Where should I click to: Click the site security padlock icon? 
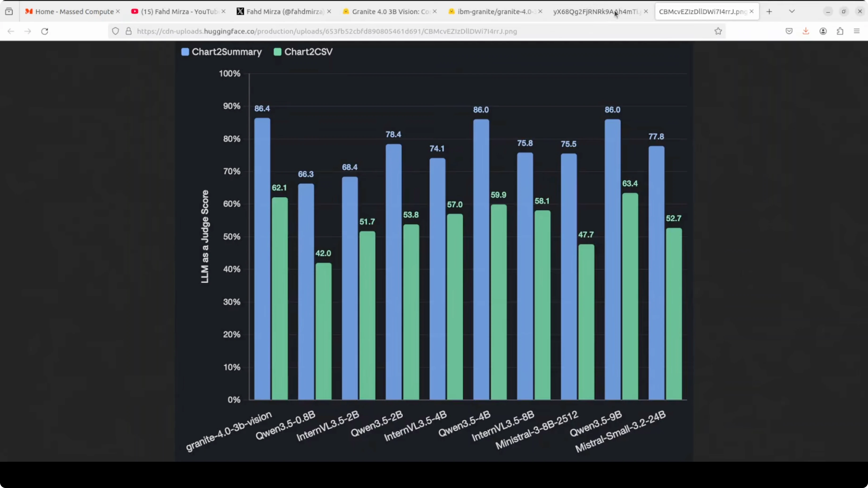[128, 31]
